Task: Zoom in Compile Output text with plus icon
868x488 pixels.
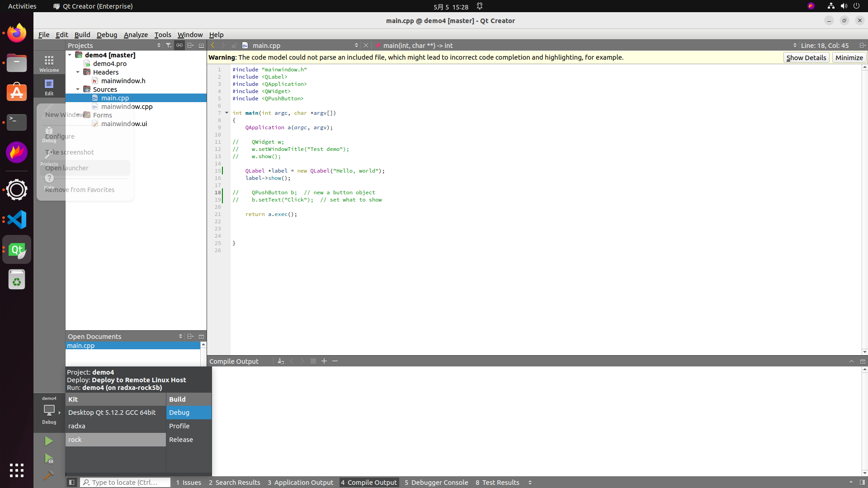Action: pyautogui.click(x=324, y=361)
